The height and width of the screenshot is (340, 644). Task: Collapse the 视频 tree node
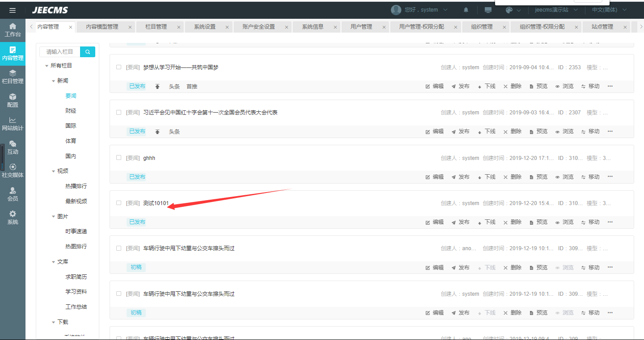tap(53, 172)
